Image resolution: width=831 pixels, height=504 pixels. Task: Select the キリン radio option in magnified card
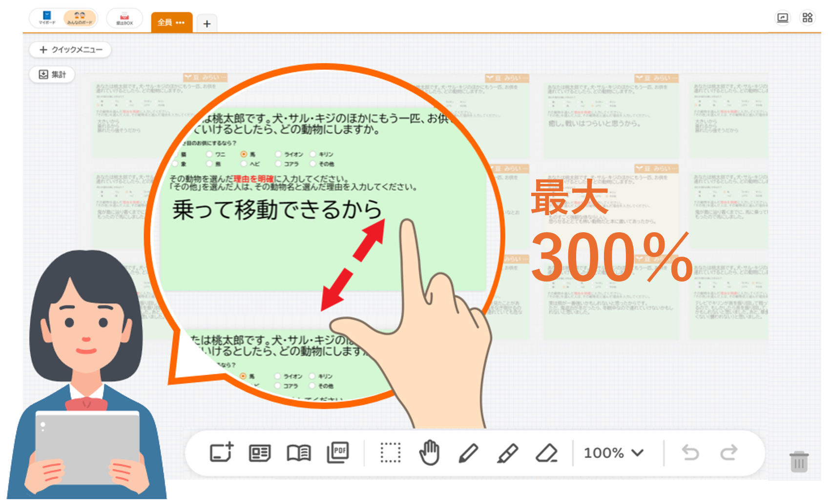(313, 154)
